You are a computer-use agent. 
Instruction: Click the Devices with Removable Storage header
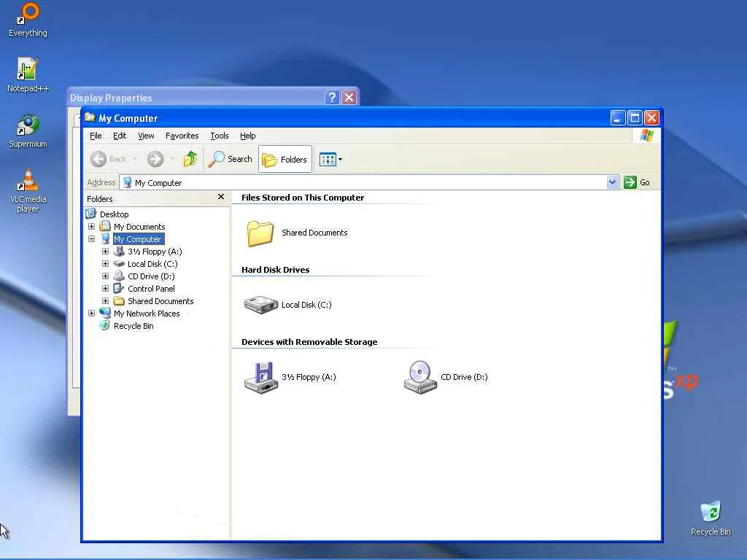click(309, 342)
